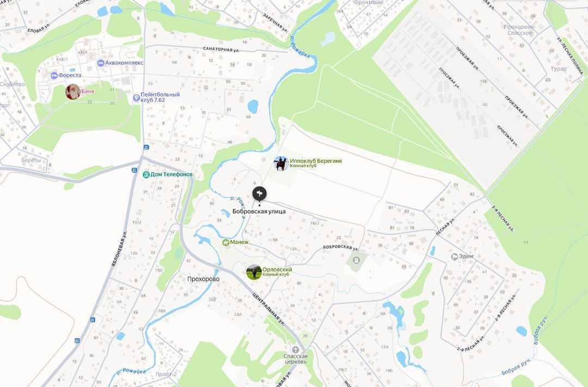Click the Берёзы settlement label
The width and height of the screenshot is (588, 387).
tap(31, 160)
